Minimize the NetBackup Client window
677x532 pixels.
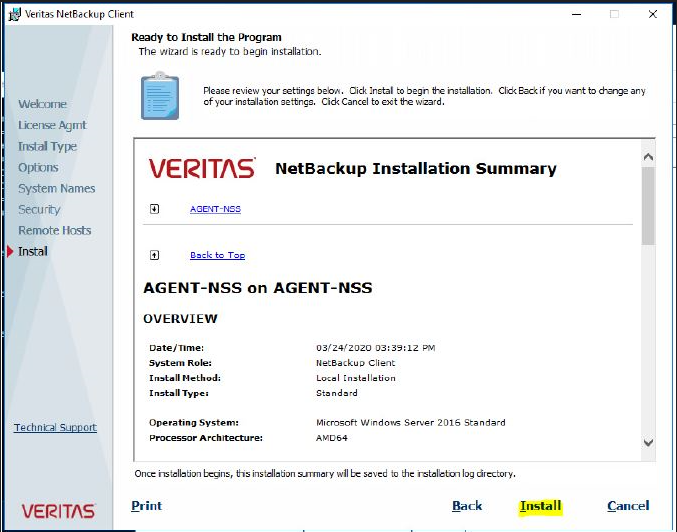pos(576,14)
